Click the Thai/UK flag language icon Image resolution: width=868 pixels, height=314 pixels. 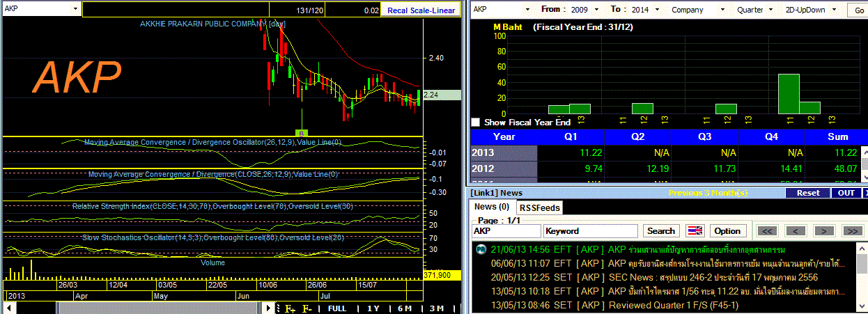695,230
